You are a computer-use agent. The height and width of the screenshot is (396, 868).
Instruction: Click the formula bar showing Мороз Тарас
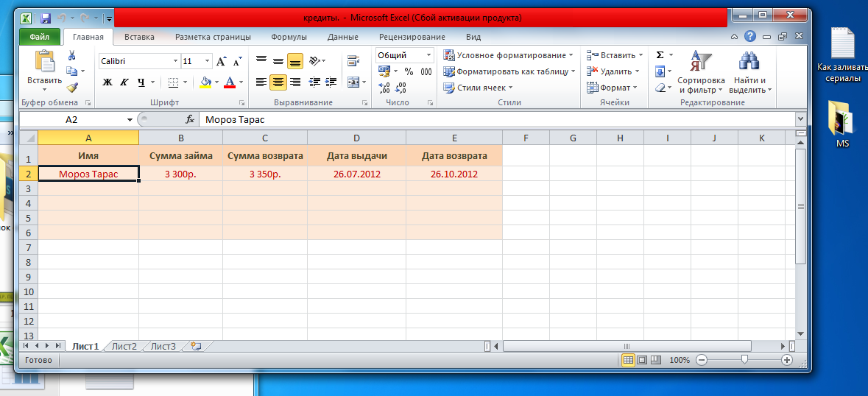tap(496, 119)
